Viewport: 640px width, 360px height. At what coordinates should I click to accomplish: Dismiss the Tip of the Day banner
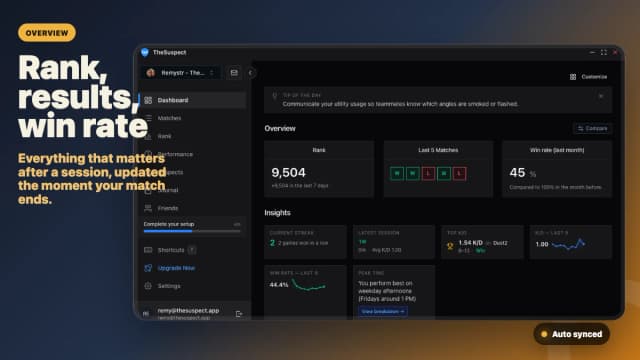coord(601,96)
